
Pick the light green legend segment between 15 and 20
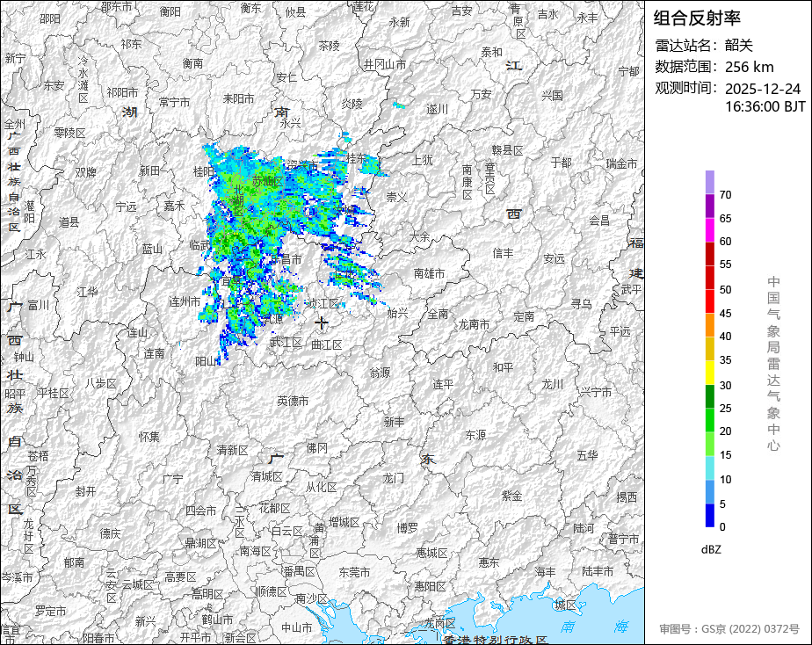click(709, 444)
